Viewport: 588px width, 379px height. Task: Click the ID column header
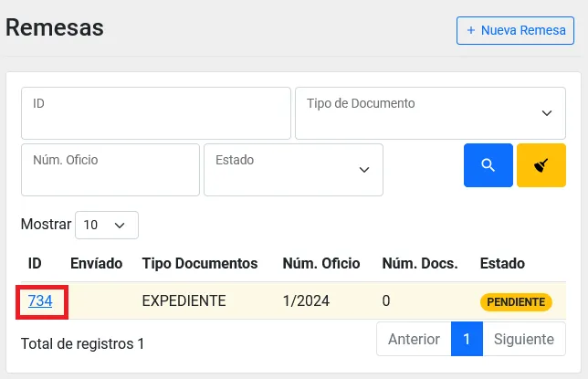pos(35,263)
